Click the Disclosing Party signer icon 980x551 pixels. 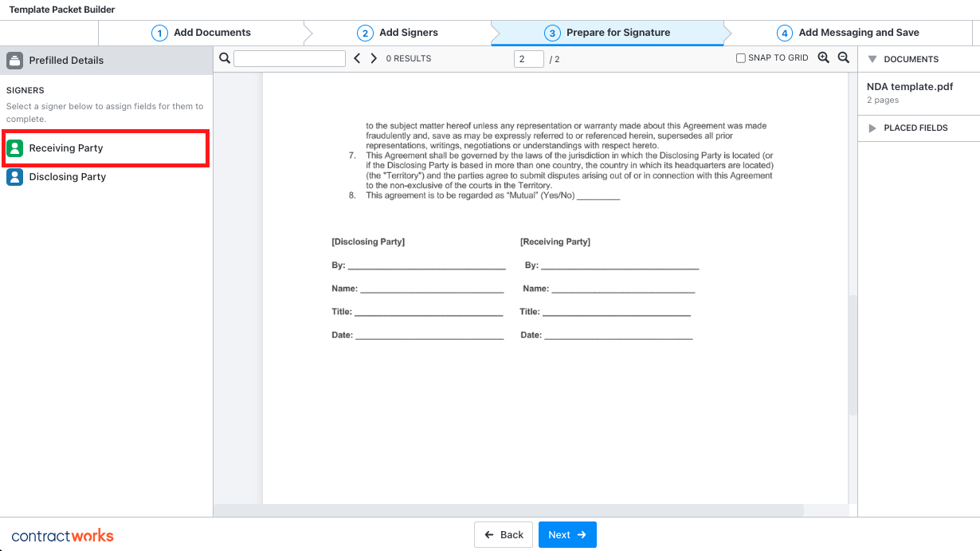(14, 176)
